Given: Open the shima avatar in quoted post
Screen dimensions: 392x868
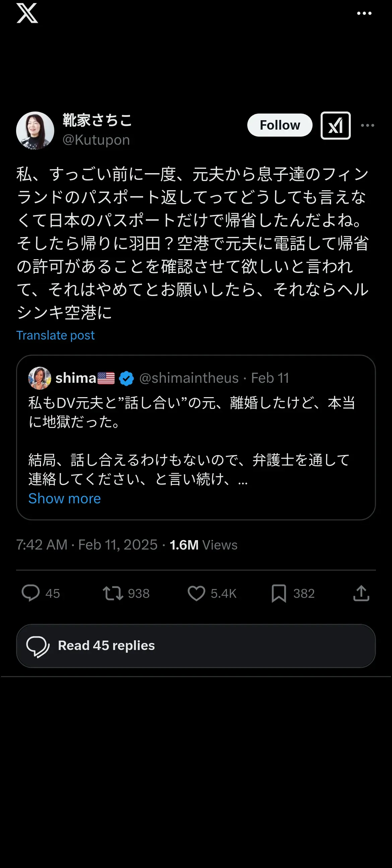Looking at the screenshot, I should point(40,378).
